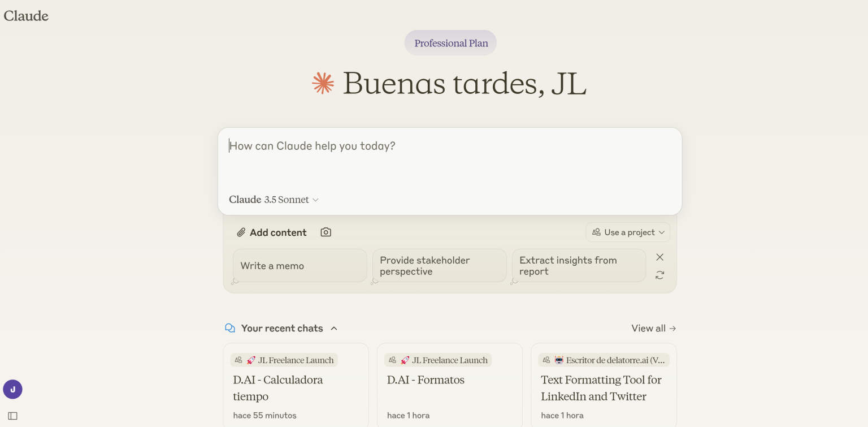
Task: Collapse the Your recent chats section
Action: coord(334,329)
